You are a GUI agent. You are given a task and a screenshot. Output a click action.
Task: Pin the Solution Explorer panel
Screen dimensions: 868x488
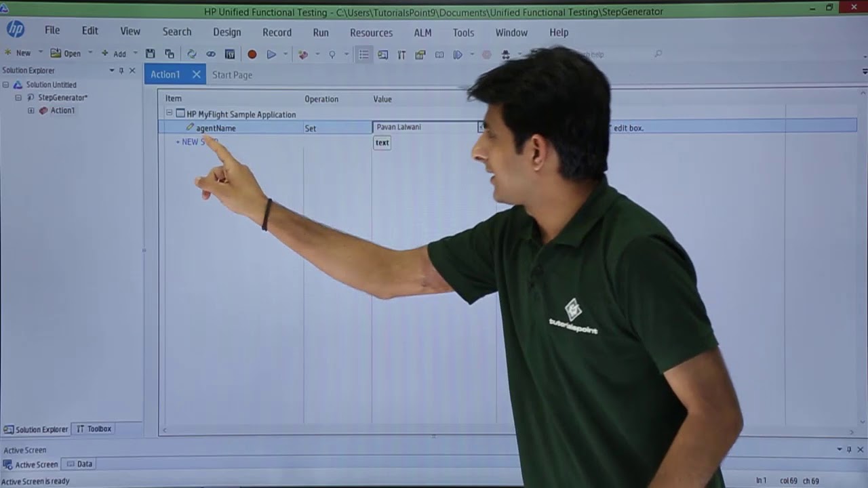coord(121,70)
